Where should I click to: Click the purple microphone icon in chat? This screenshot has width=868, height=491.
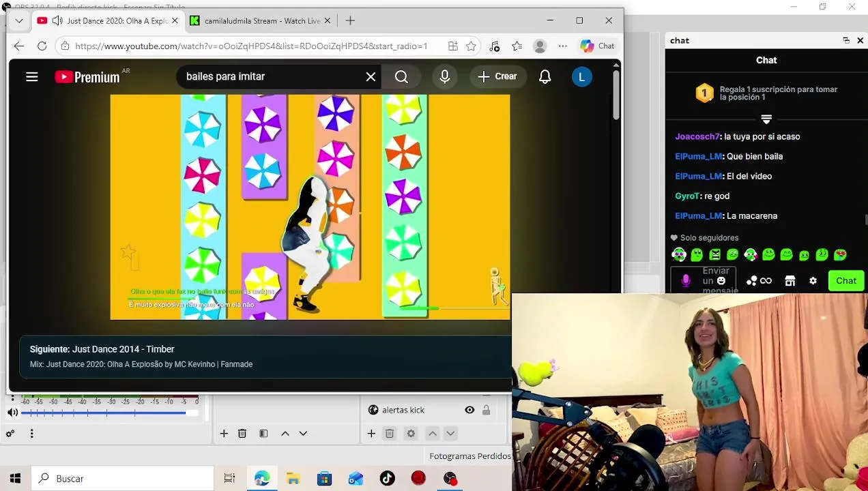(686, 281)
